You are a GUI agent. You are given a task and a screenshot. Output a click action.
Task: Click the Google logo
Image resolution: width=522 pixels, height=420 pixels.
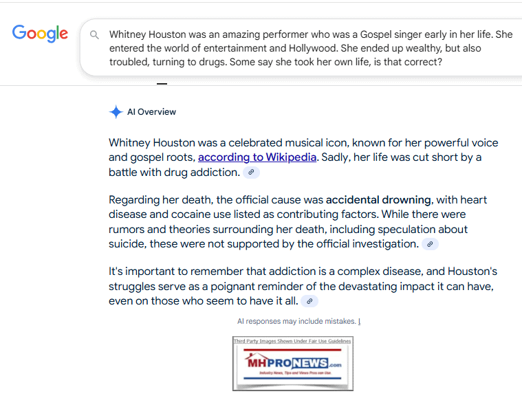(x=40, y=33)
